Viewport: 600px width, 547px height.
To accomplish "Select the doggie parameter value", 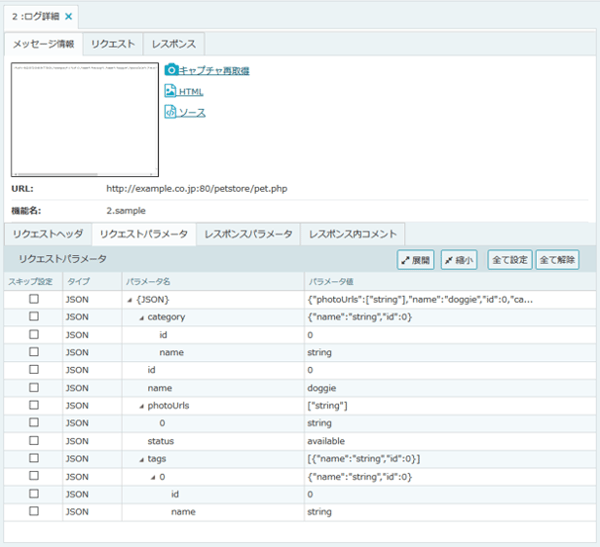I will [321, 388].
